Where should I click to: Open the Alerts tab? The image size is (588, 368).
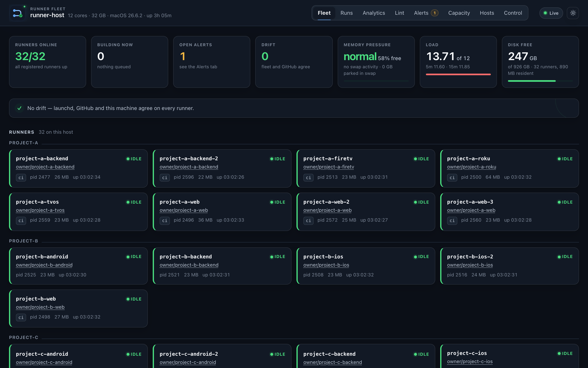[426, 13]
